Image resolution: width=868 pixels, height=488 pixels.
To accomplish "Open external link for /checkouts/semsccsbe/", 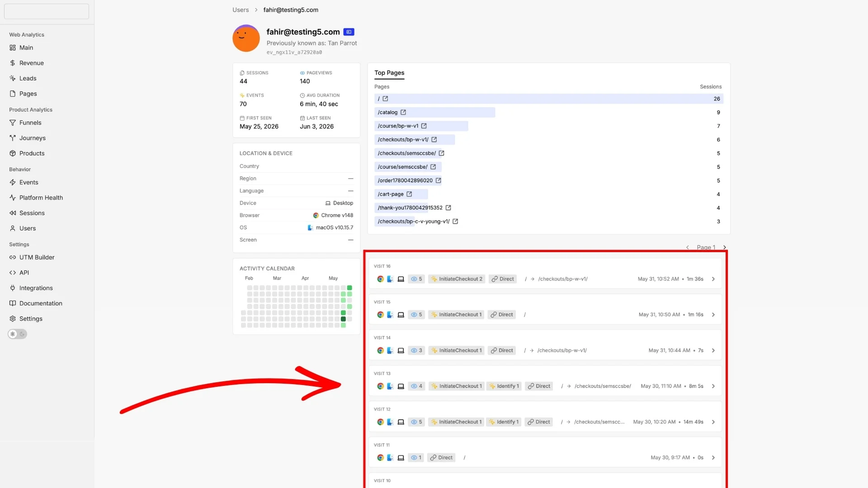I will click(442, 153).
